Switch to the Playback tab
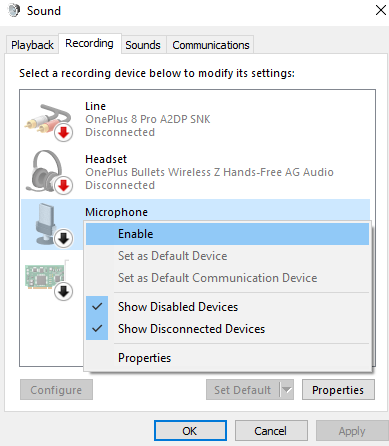389x446 pixels. click(32, 45)
